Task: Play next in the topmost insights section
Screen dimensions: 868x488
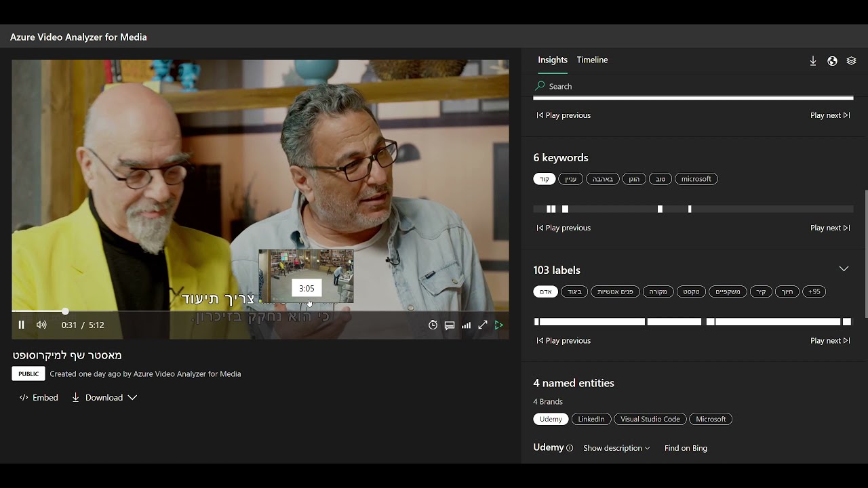Action: (x=830, y=115)
